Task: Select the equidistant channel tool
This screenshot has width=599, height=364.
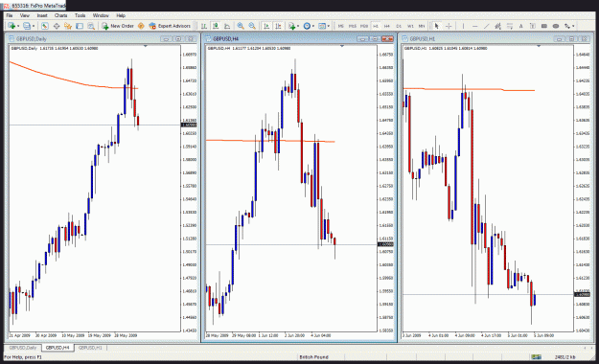Action: coord(497,26)
